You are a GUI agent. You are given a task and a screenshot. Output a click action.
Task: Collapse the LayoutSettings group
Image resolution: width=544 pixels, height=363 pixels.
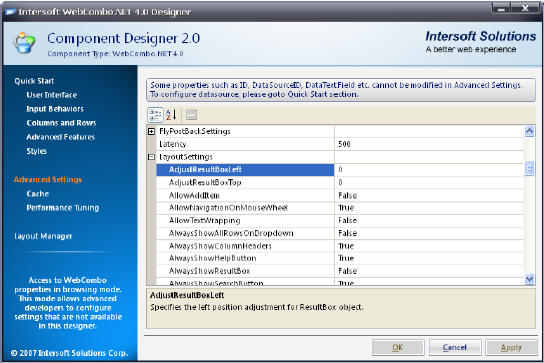(x=151, y=157)
